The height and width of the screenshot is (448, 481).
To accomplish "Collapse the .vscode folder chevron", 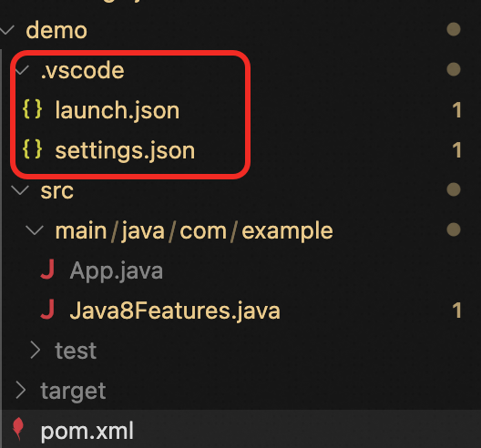I will click(x=22, y=70).
